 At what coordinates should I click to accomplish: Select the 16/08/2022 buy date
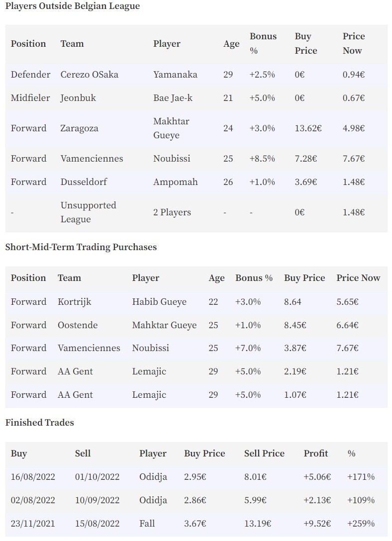click(33, 477)
